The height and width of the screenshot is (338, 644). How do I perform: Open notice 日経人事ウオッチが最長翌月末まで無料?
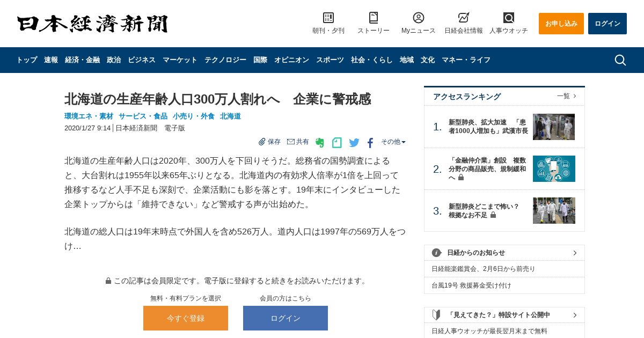(x=489, y=331)
